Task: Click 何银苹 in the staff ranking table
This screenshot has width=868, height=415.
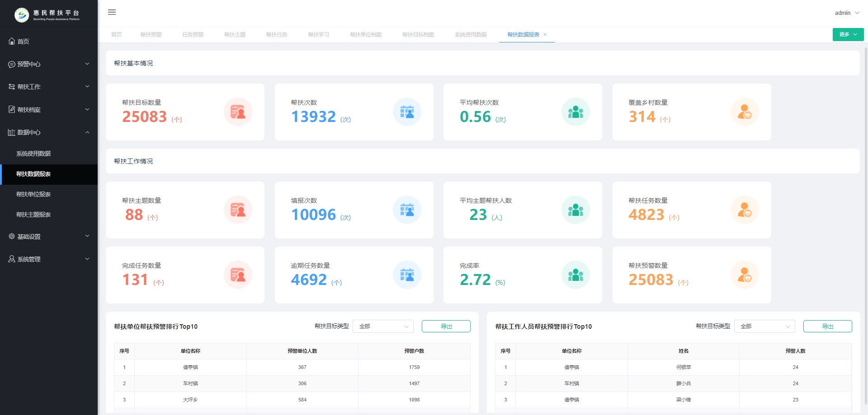Action: (684, 367)
